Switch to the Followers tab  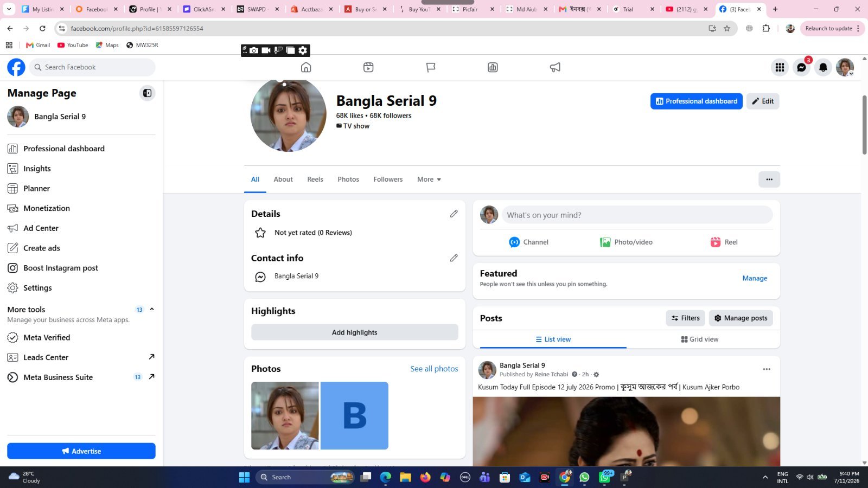coord(388,179)
